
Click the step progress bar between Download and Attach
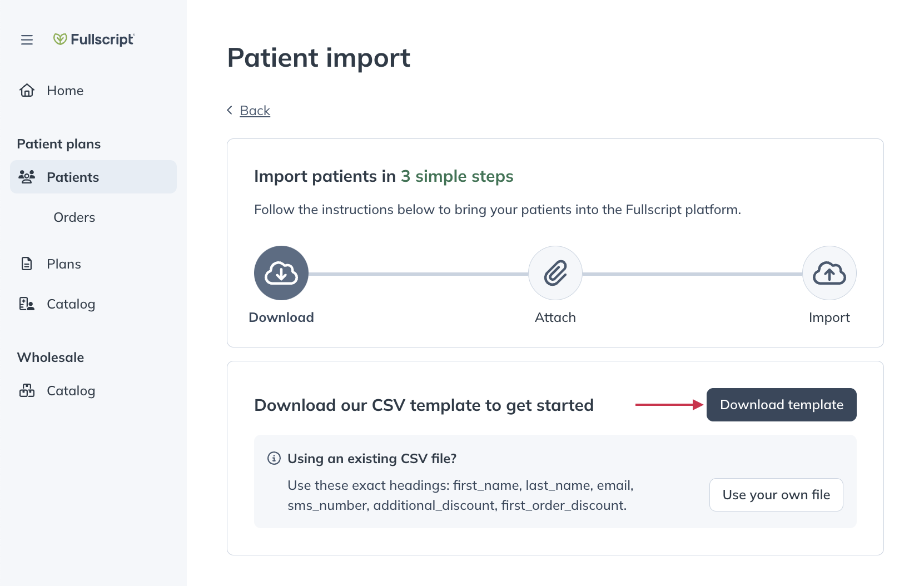point(417,272)
